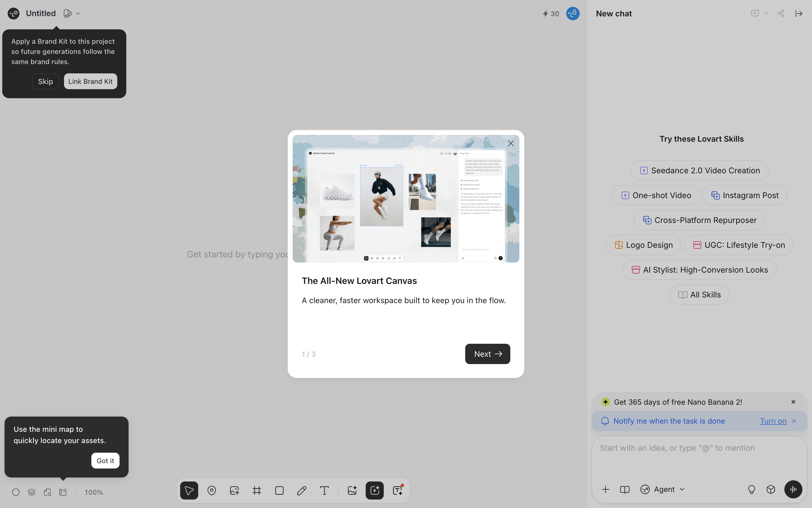Choose the Cross-Platform Repurposer skill
The height and width of the screenshot is (508, 812).
[699, 220]
